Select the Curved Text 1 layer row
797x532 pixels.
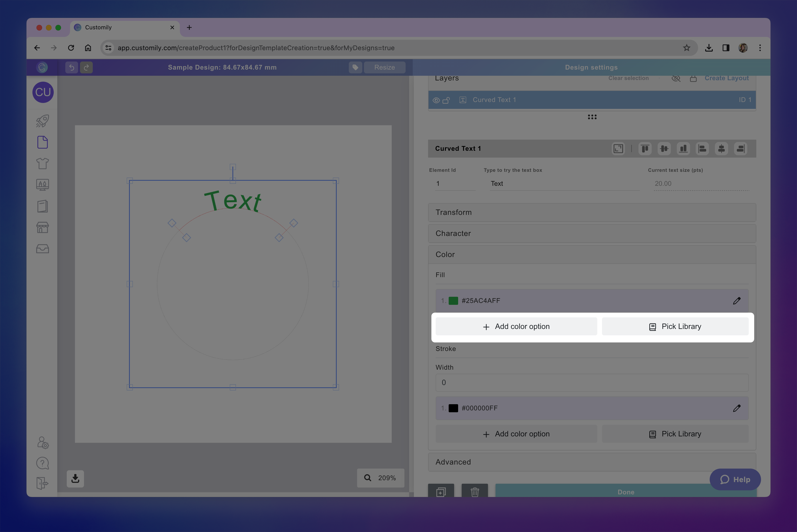(592, 100)
